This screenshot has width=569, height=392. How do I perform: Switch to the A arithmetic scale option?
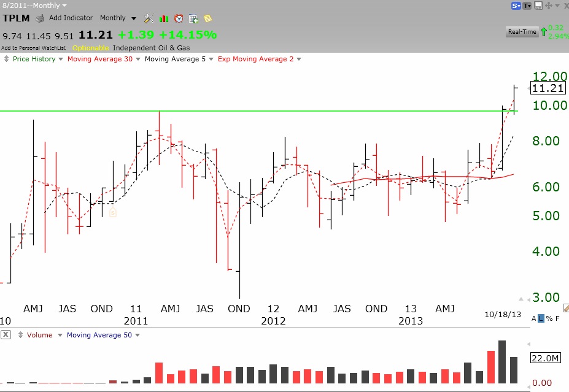pos(533,318)
